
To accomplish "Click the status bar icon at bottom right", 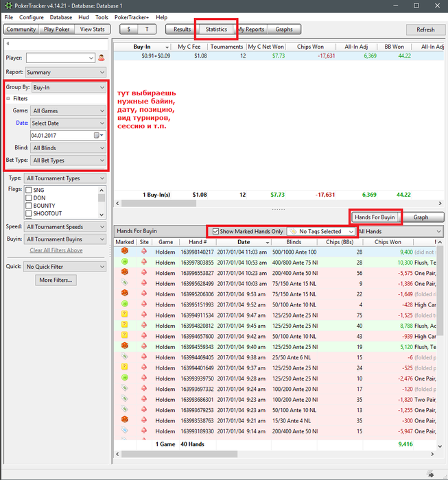I will tap(430, 474).
